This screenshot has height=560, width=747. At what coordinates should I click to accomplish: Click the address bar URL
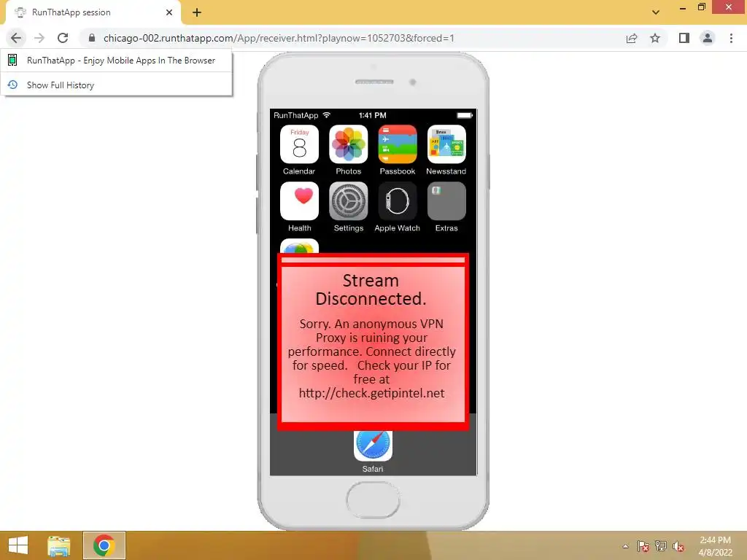(x=279, y=38)
